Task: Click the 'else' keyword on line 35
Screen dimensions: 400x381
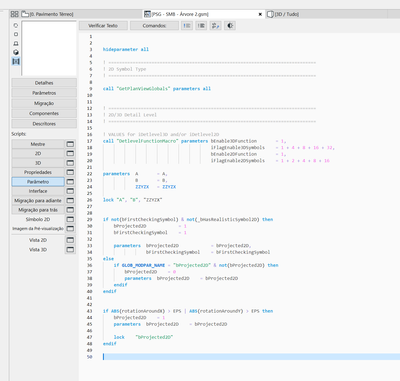Action: tap(108, 259)
